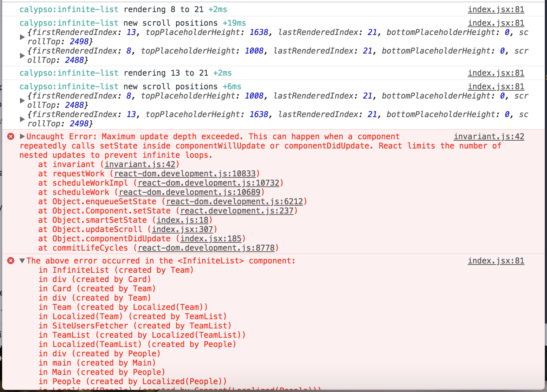Expand the scroll position object with firstRenderedIndex 13
547x392 pixels.
click(x=22, y=36)
